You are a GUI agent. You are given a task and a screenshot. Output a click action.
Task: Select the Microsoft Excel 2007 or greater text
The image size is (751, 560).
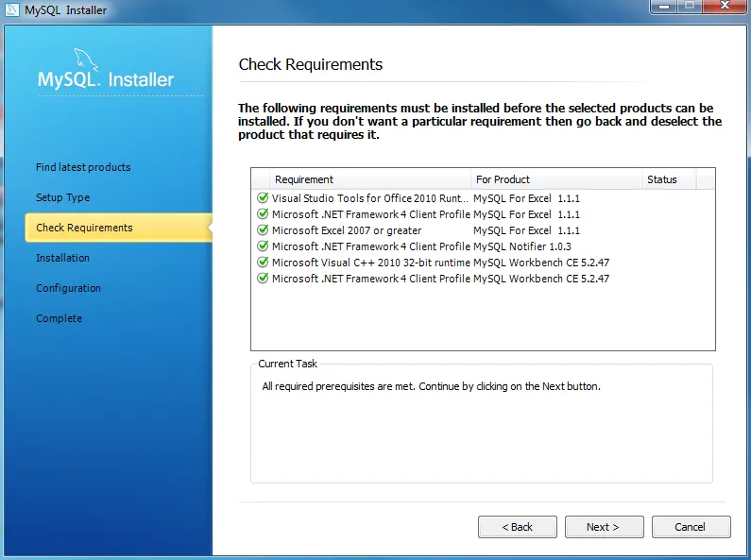[347, 230]
